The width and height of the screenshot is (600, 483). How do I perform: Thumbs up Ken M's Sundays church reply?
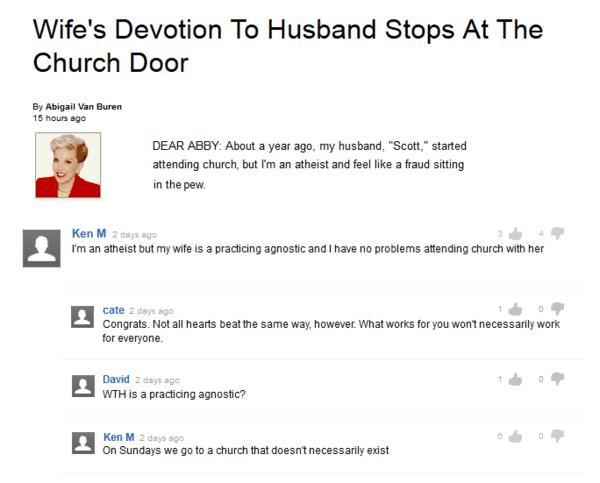pyautogui.click(x=517, y=436)
